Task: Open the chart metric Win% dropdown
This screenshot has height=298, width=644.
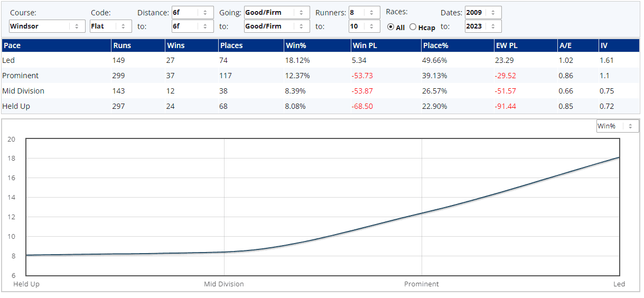Action: coord(617,126)
